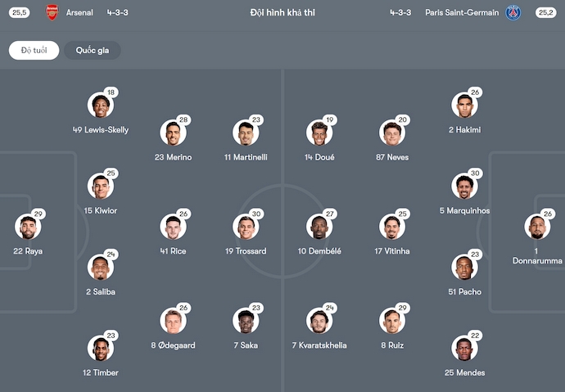Image resolution: width=565 pixels, height=392 pixels.
Task: Select Raya's goalkeeper avatar
Action: point(28,227)
